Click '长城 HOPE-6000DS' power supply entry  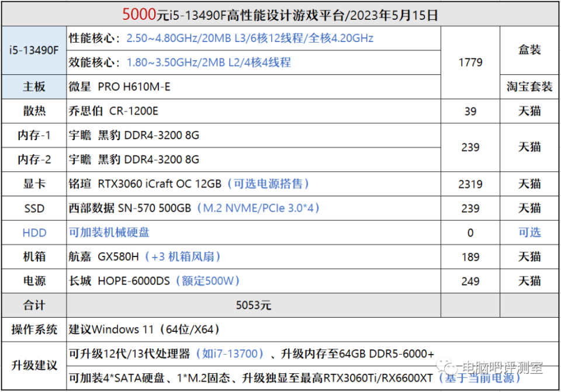click(119, 281)
